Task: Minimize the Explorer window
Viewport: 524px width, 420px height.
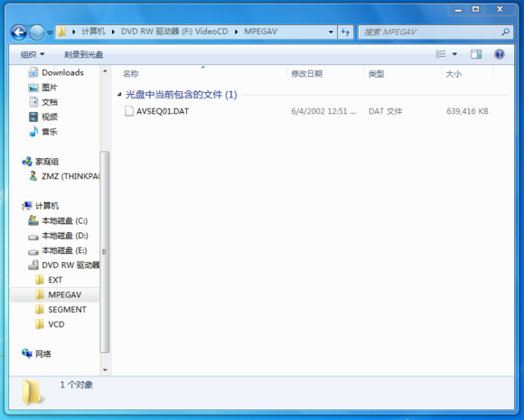Action: point(458,10)
